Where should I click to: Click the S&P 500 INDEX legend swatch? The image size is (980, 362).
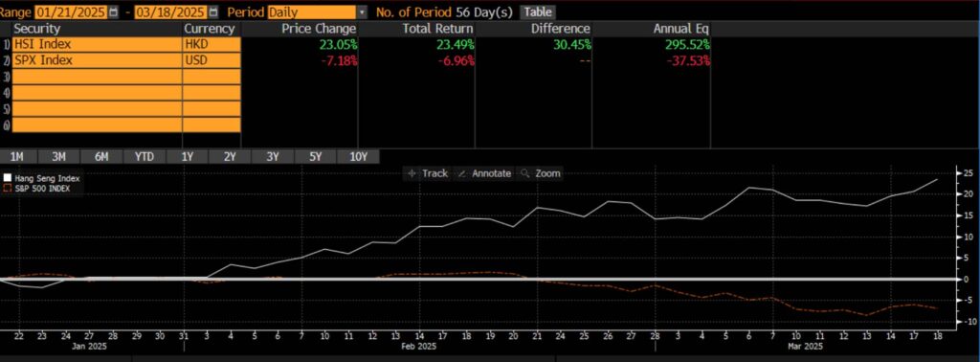(x=7, y=188)
